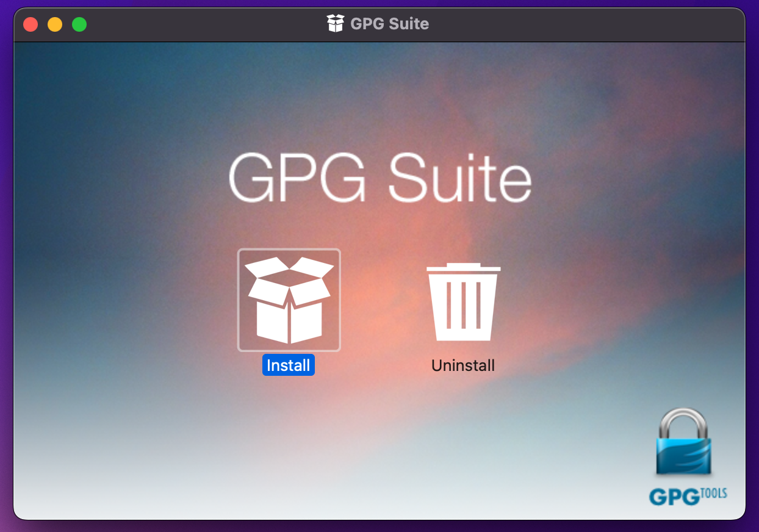Select the Uninstall label text
The width and height of the screenshot is (759, 532).
(x=463, y=365)
